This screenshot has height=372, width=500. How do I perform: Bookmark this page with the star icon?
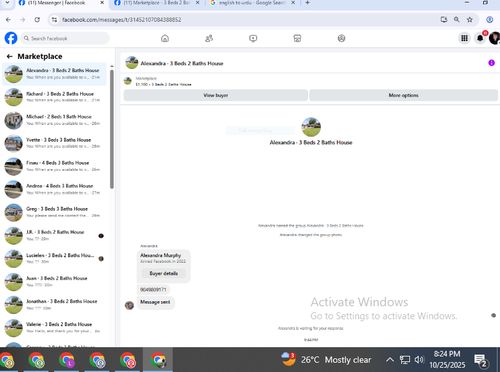point(470,20)
